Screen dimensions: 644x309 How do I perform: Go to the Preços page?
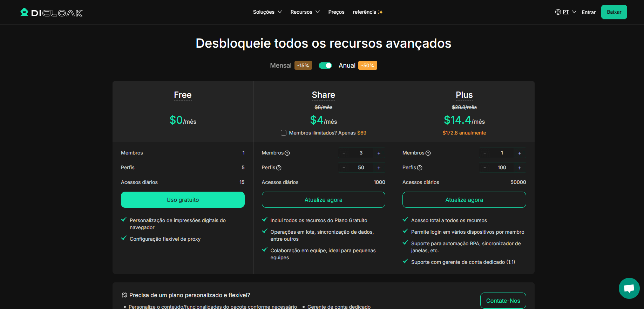[336, 12]
